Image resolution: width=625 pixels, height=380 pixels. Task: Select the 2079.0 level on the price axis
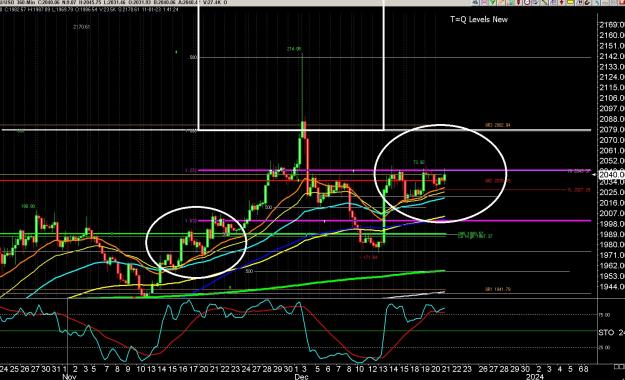pyautogui.click(x=612, y=130)
